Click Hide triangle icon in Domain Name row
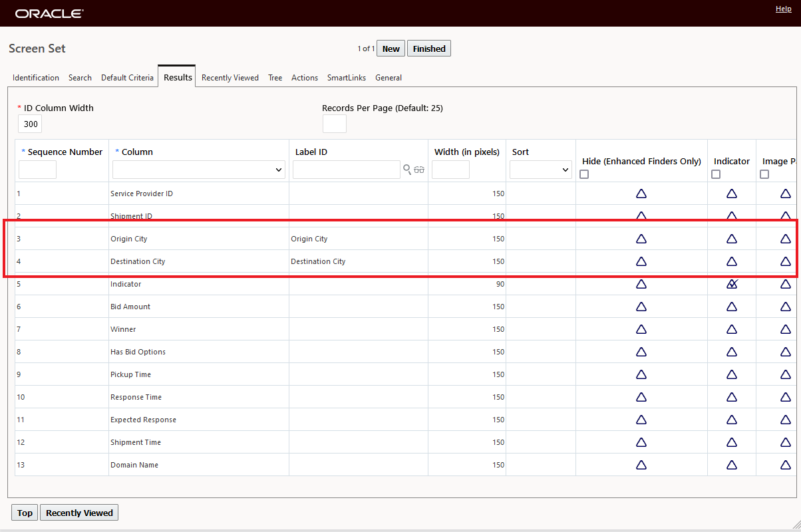 (x=641, y=465)
